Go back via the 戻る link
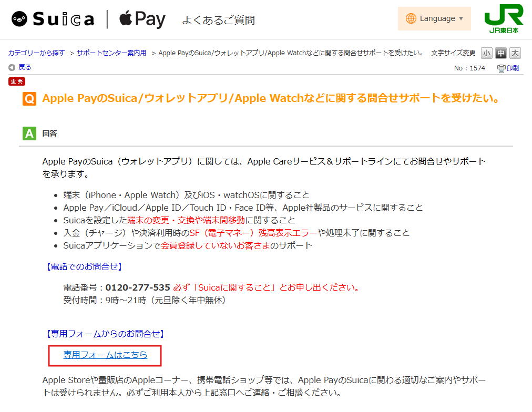This screenshot has width=532, height=412. point(24,67)
